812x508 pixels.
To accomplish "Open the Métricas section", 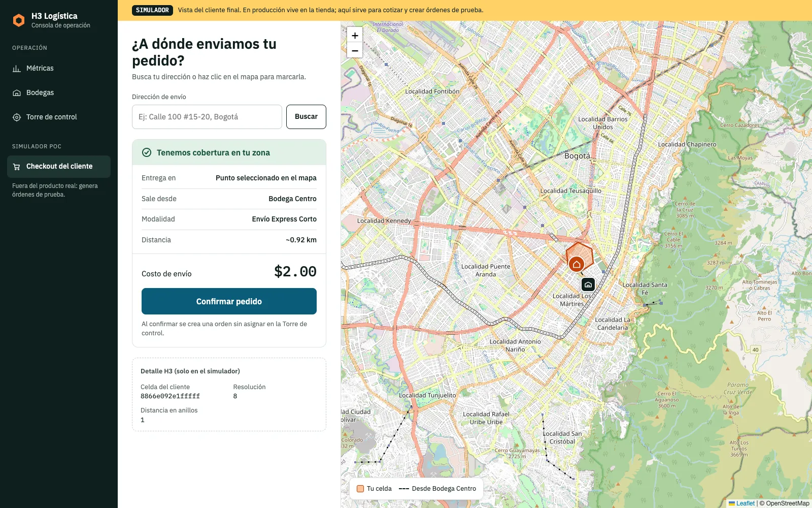I will [59, 68].
